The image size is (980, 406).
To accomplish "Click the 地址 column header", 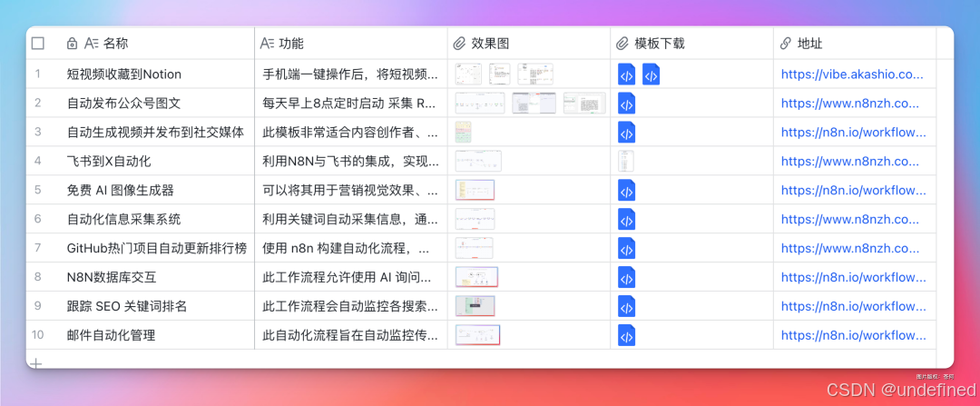I will pyautogui.click(x=810, y=44).
